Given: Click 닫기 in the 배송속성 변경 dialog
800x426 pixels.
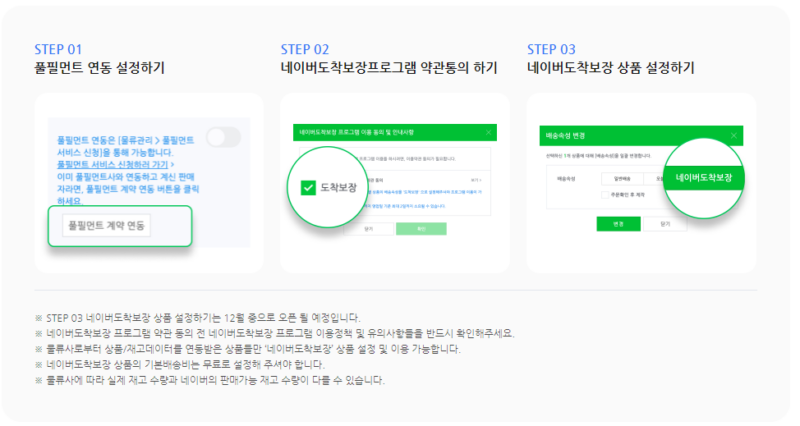Looking at the screenshot, I should pos(664,224).
